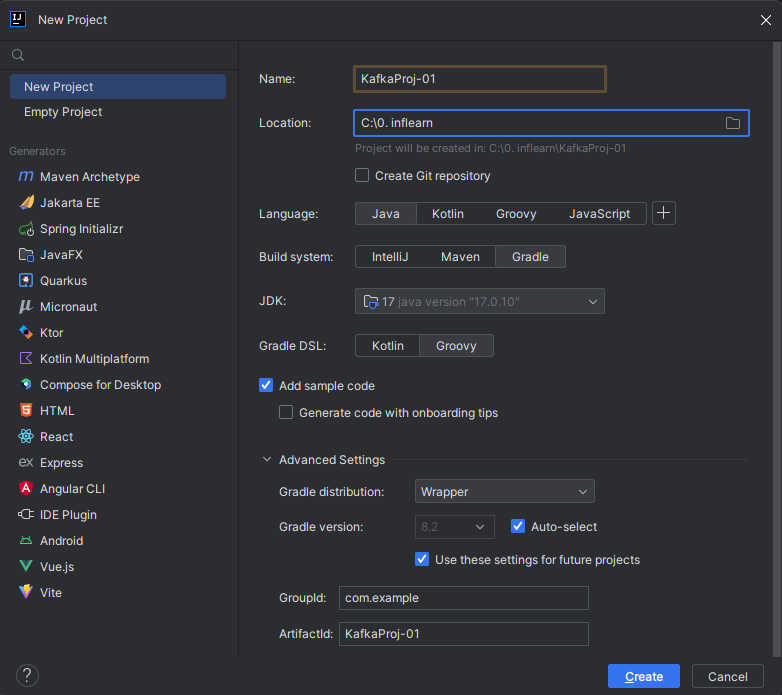Click the Create button

tap(644, 676)
